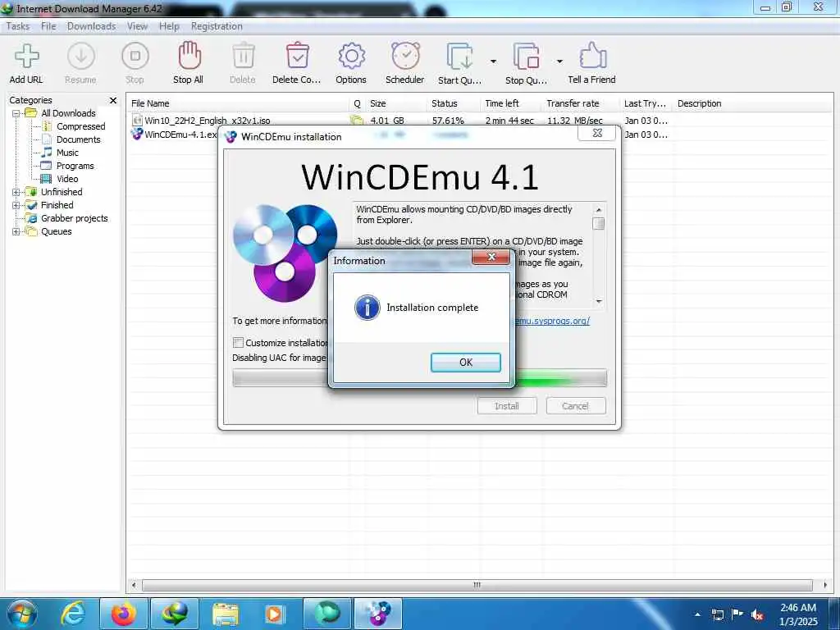This screenshot has height=630, width=840.
Task: Close the Information dialog with X
Action: [491, 257]
